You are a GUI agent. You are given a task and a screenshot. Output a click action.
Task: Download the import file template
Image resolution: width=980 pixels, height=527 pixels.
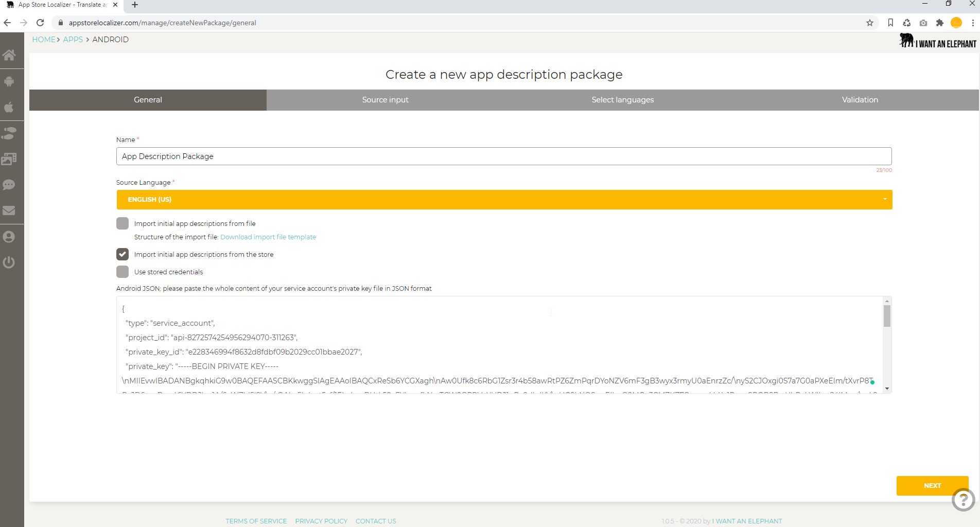point(268,237)
